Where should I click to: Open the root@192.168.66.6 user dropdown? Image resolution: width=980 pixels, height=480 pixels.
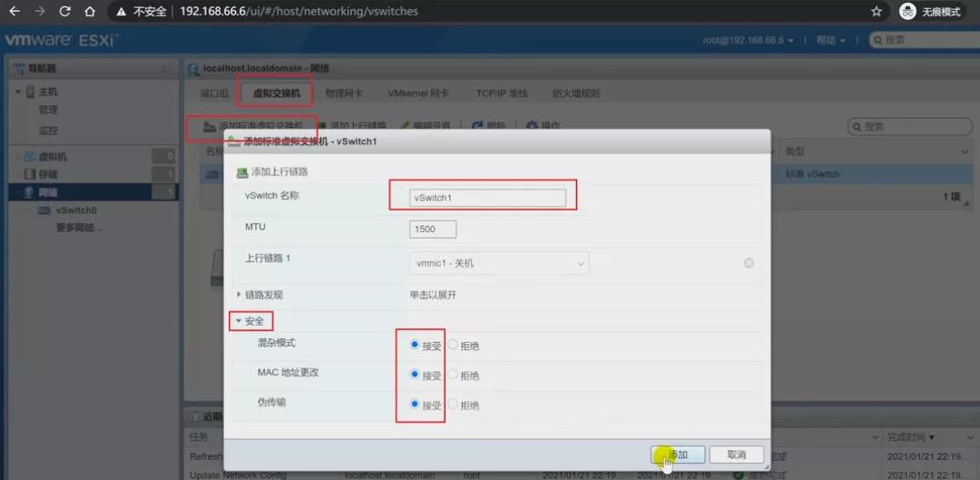[748, 40]
